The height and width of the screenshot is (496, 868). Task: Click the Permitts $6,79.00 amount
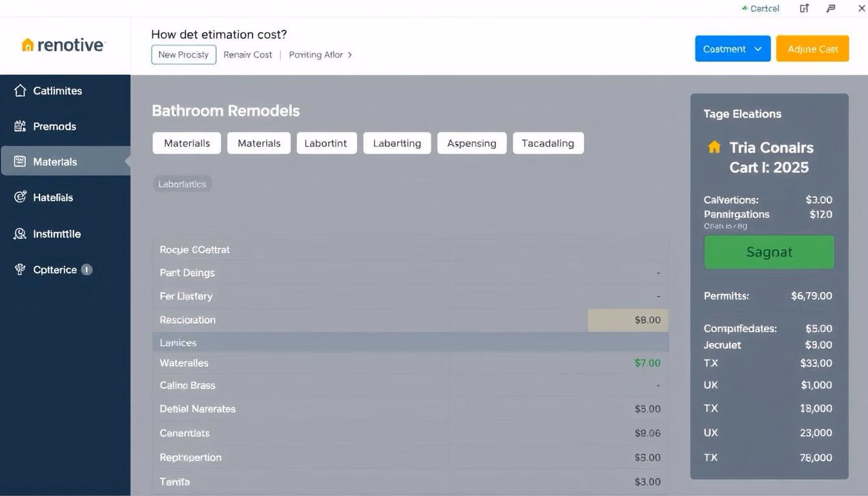point(812,296)
